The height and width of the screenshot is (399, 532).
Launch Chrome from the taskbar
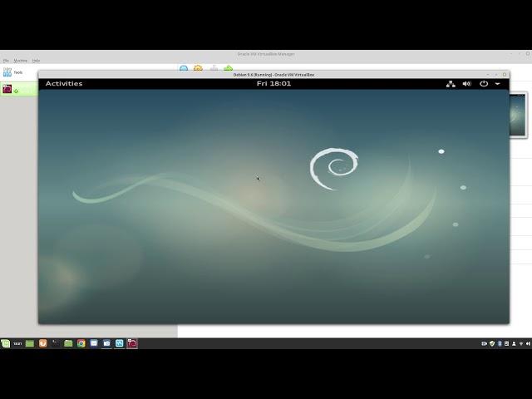point(81,343)
